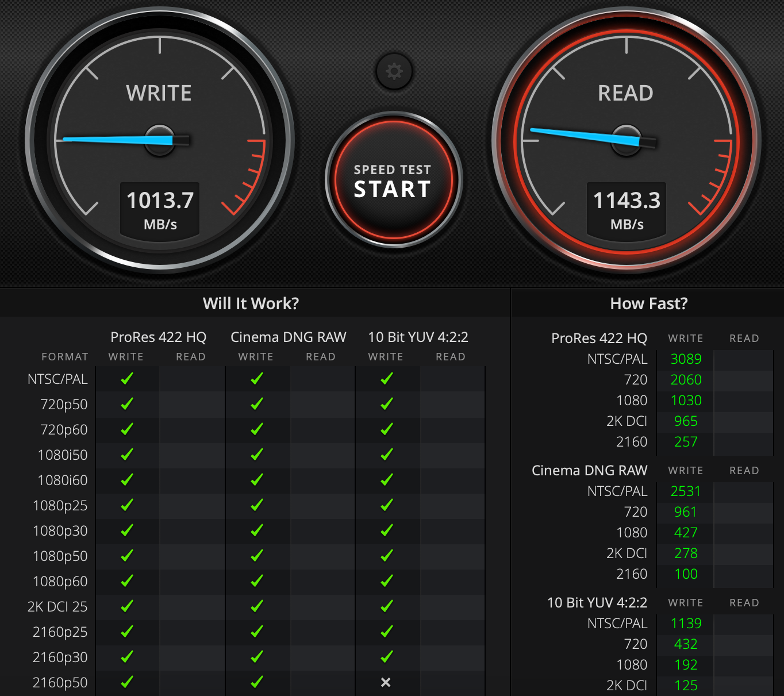Image resolution: width=784 pixels, height=696 pixels.
Task: Click Cinema DNG RAW write checkmark for 1080i60
Action: click(257, 479)
